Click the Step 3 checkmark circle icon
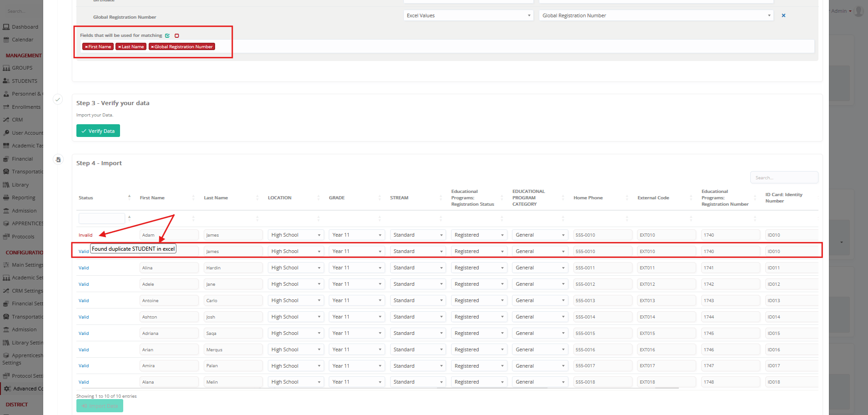This screenshot has width=868, height=415. (58, 99)
